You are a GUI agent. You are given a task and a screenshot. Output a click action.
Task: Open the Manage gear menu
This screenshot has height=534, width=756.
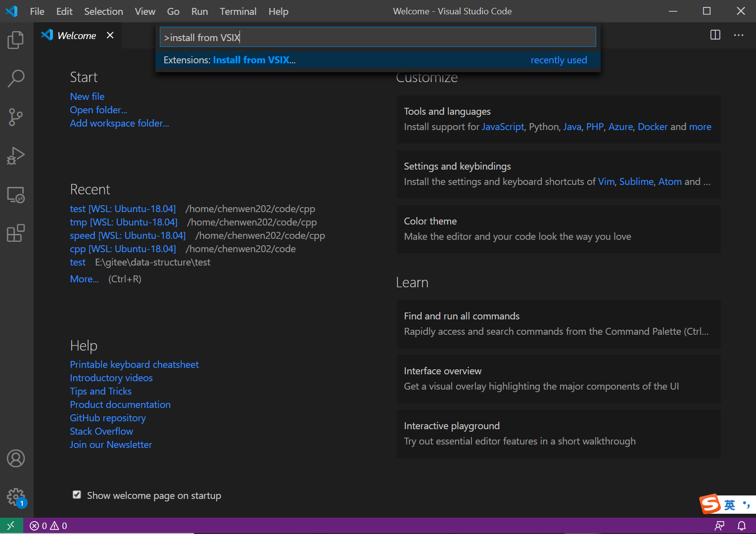[15, 497]
